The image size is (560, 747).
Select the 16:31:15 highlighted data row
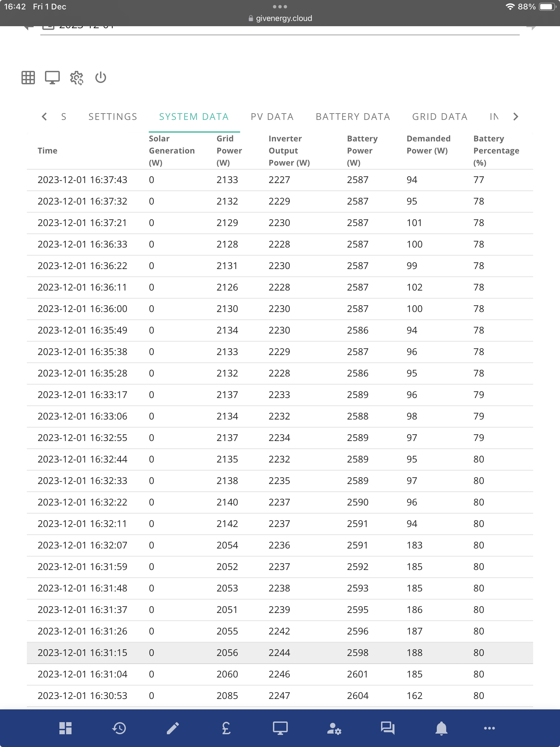[280, 653]
